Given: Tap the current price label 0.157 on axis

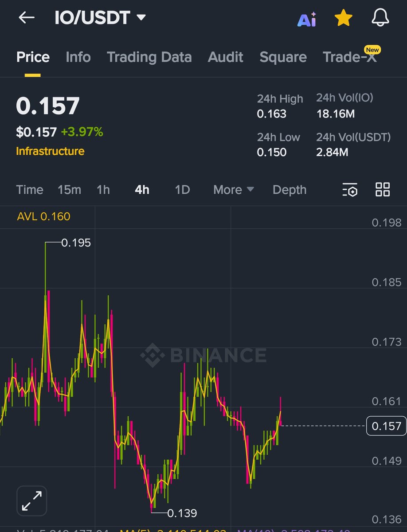Looking at the screenshot, I should [x=386, y=426].
